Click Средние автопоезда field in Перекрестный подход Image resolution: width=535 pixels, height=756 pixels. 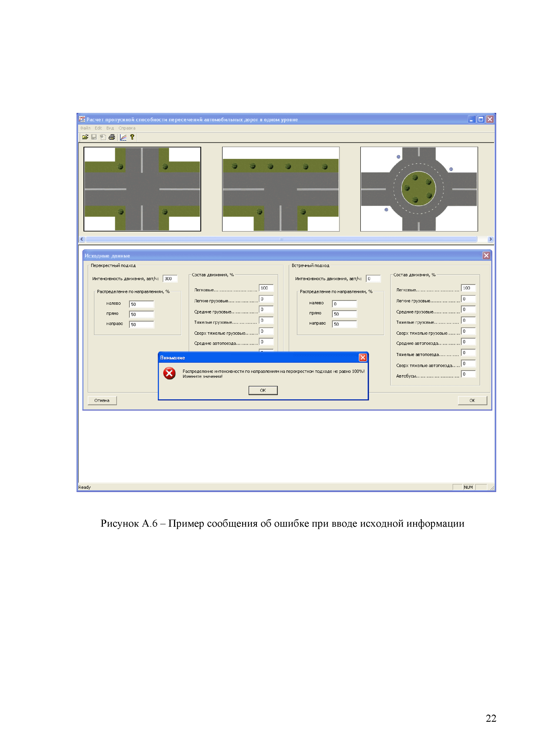266,342
